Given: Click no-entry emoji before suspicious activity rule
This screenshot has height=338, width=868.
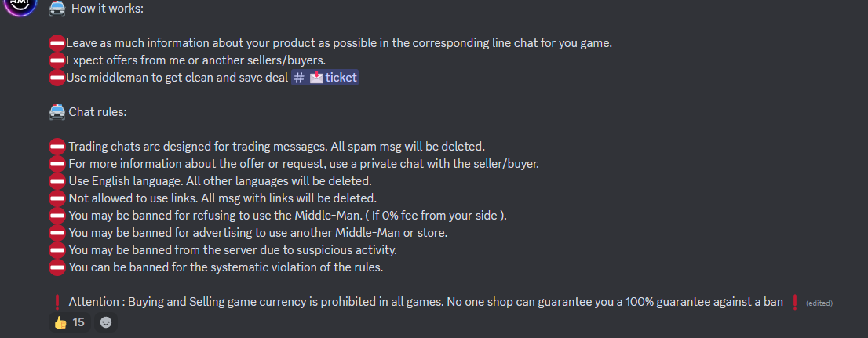Looking at the screenshot, I should [57, 250].
